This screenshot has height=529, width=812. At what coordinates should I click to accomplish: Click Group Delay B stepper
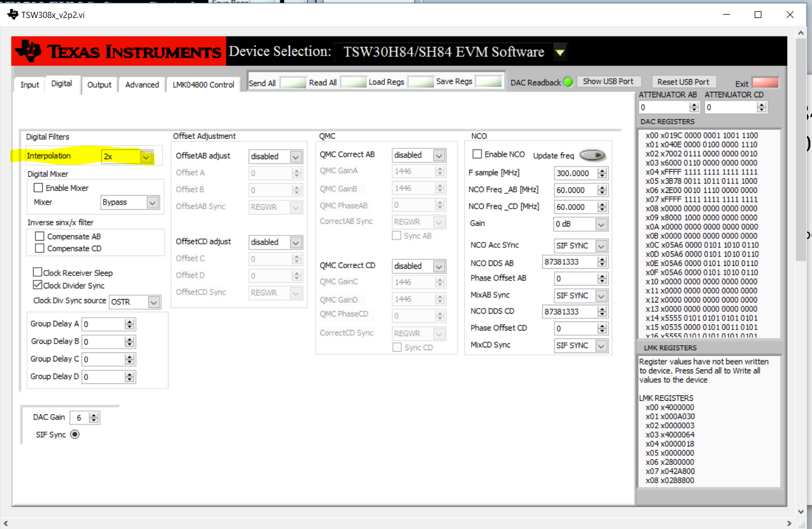[130, 342]
